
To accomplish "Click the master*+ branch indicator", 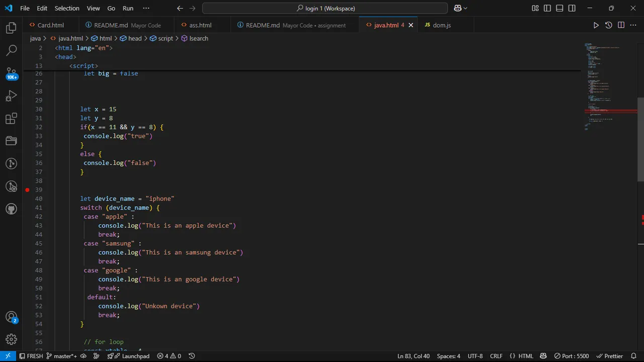I will [62, 356].
